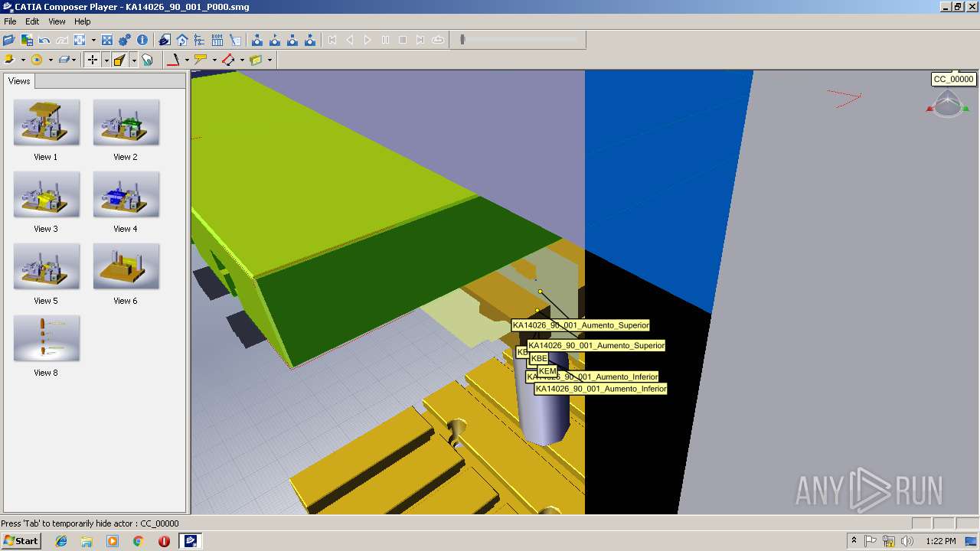The width and height of the screenshot is (980, 551).
Task: Click the third camera view icon
Action: point(292,40)
